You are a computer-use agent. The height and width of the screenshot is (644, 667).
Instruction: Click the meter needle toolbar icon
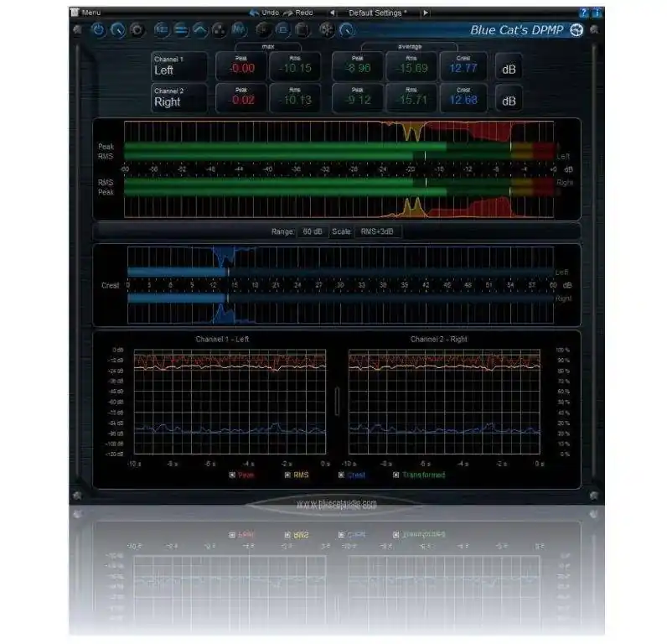pyautogui.click(x=118, y=30)
